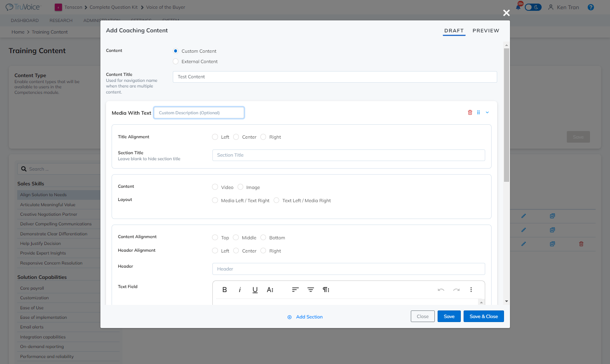This screenshot has width=610, height=364.
Task: Switch to the PREVIEW tab
Action: point(486,31)
